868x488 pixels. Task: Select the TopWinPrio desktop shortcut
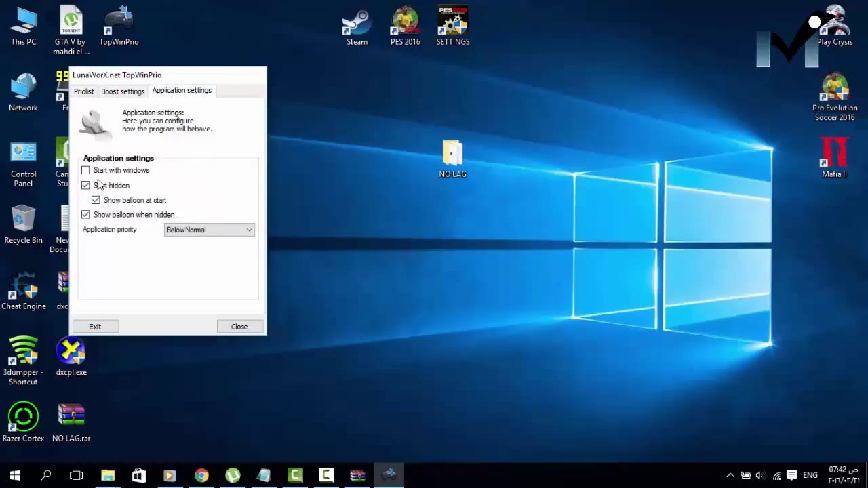point(119,27)
